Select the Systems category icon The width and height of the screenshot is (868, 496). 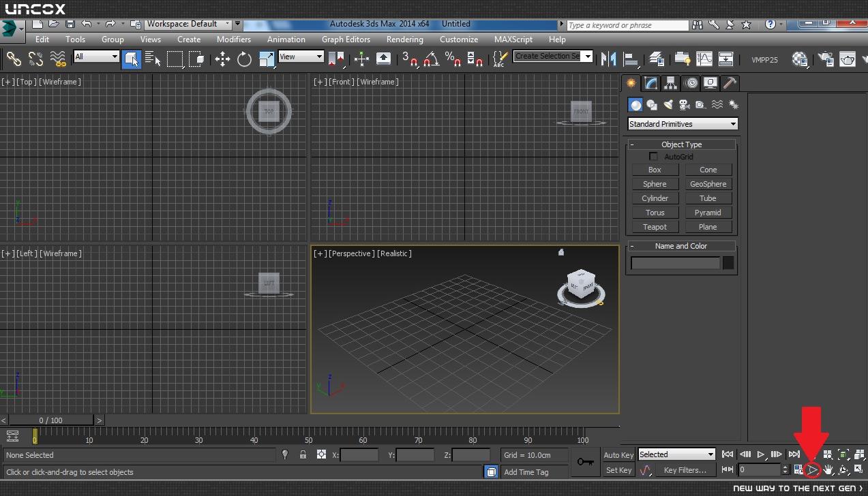click(734, 105)
